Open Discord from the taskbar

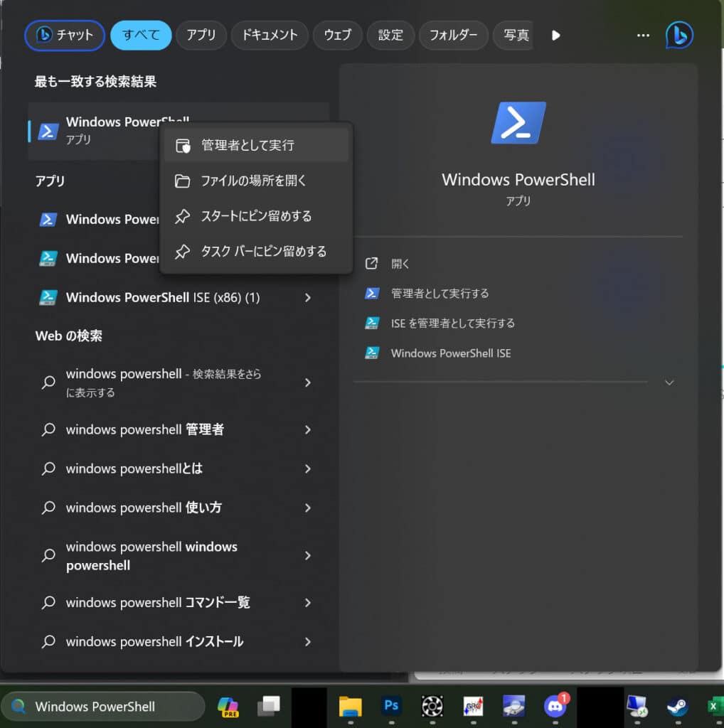click(555, 706)
